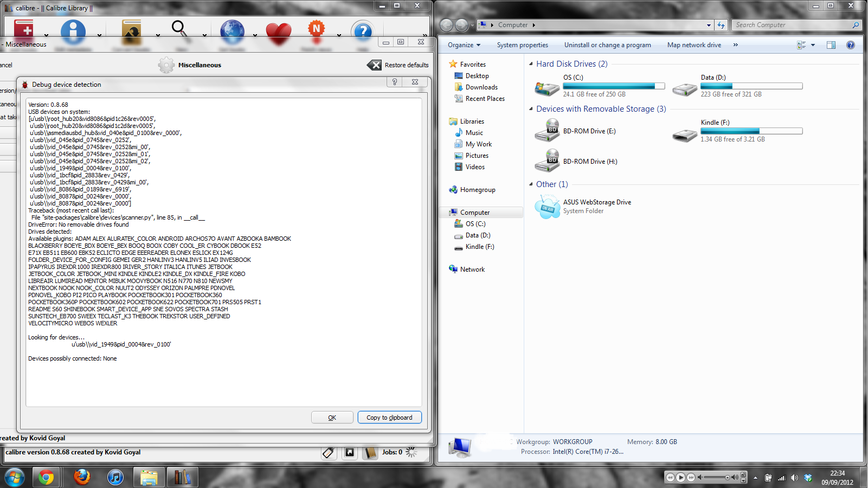Viewport: 868px width, 488px height.
Task: Click play in taskbar media toolbar
Action: 680,477
